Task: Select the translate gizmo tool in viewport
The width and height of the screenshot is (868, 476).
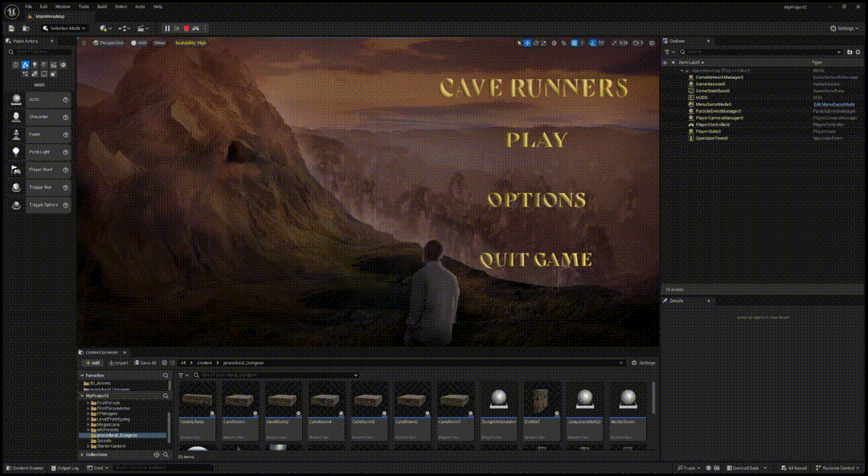Action: tap(527, 43)
